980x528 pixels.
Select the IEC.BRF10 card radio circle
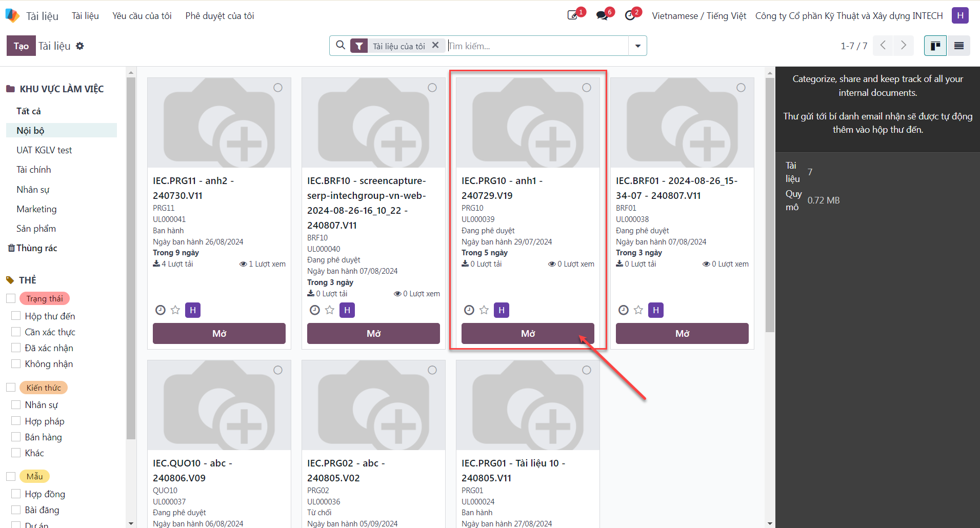[432, 88]
